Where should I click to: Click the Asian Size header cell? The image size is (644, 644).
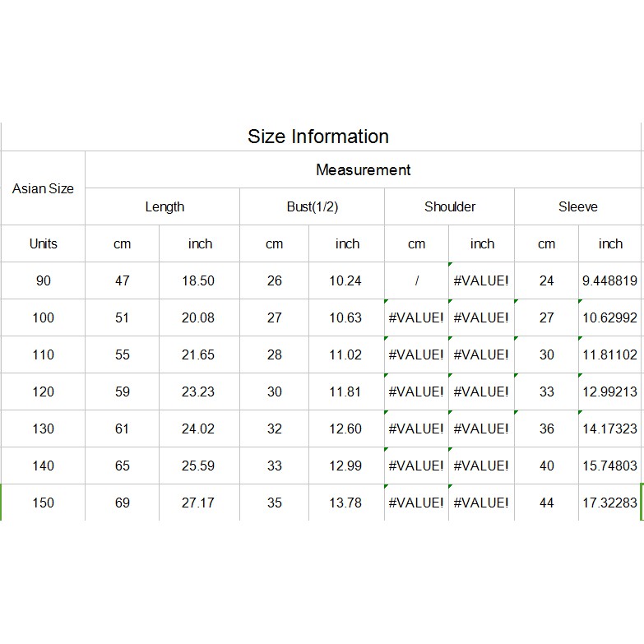[43, 188]
